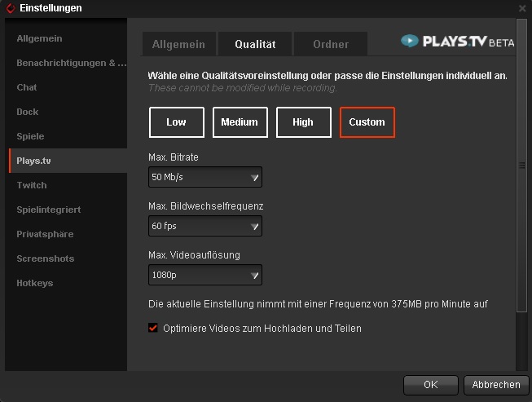Open Privatsphäre settings in sidebar
Viewport: 532px width, 402px height.
68,234
